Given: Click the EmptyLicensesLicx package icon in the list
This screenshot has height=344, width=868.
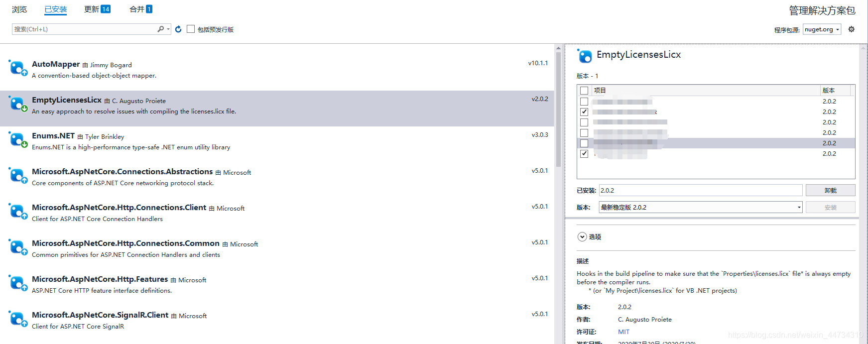Looking at the screenshot, I should [17, 104].
